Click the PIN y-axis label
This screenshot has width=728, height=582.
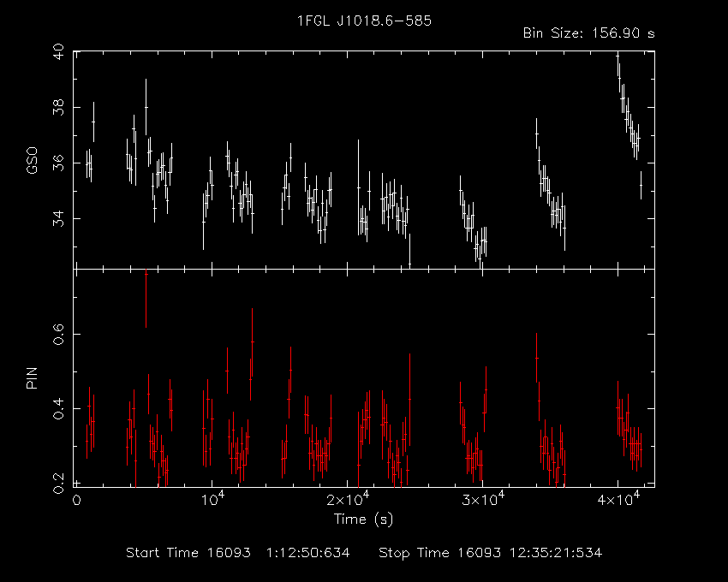32,377
